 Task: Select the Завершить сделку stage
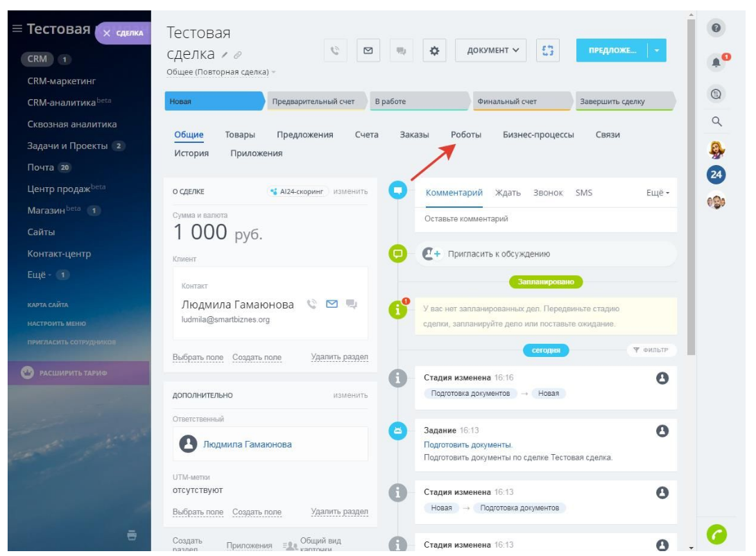[x=625, y=101]
